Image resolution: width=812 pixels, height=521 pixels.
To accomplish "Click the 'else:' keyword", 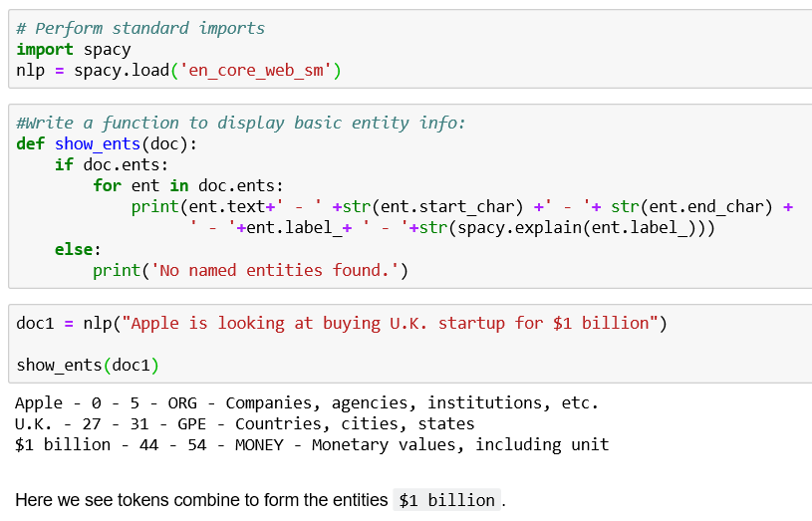I will tap(78, 249).
